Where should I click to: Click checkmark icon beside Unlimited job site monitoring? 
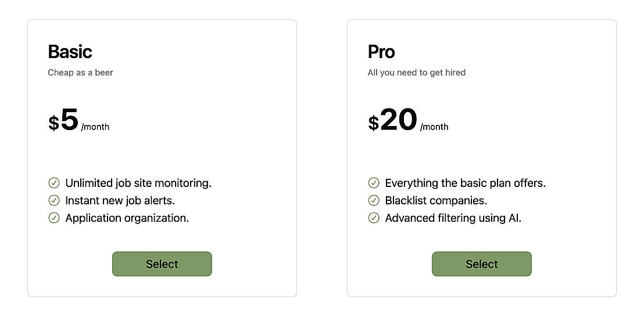54,183
